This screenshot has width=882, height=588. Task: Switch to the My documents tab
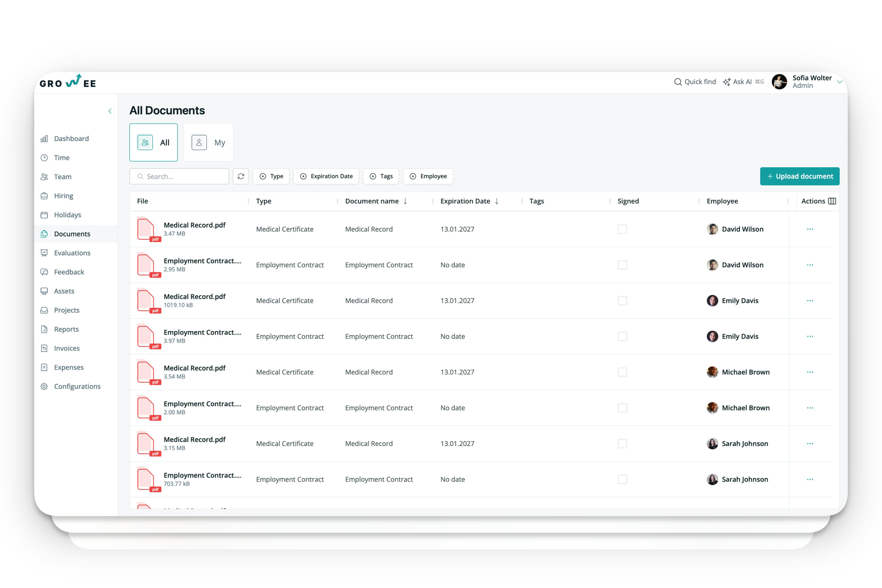[x=209, y=142]
